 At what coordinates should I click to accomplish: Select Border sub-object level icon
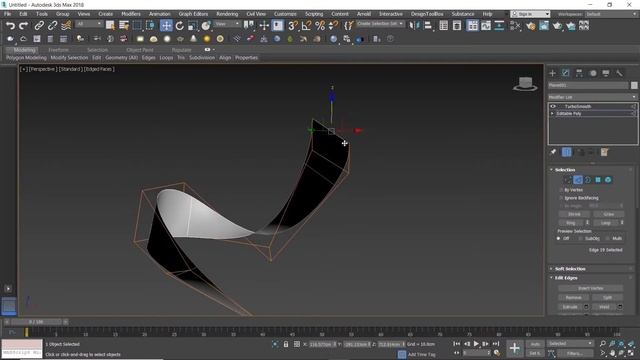point(588,180)
